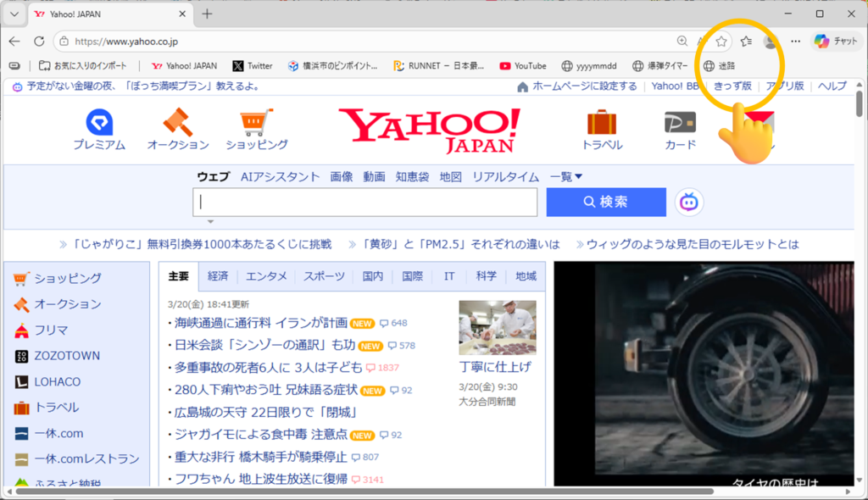Viewport: 868px width, 500px height.
Task: Switch to the エンタメ news tab
Action: point(266,276)
